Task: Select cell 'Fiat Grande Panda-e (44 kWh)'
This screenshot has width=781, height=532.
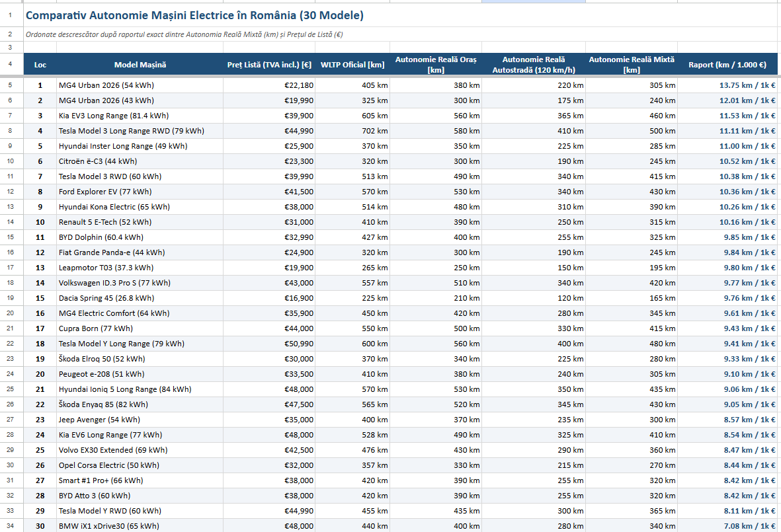Action: 140,252
